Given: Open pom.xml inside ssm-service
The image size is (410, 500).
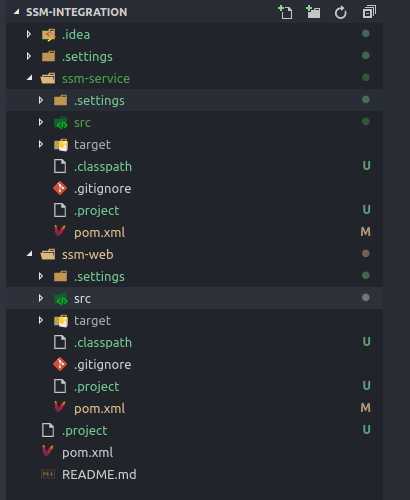Looking at the screenshot, I should (195, 232).
